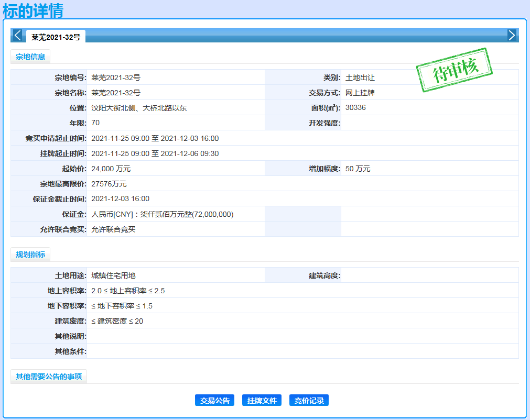Open the 规划指标 section header
The height and width of the screenshot is (420, 530).
pyautogui.click(x=30, y=255)
